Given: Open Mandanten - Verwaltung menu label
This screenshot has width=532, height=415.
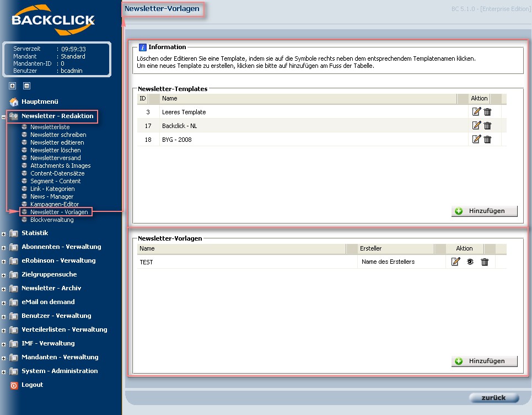Looking at the screenshot, I should pyautogui.click(x=60, y=357).
